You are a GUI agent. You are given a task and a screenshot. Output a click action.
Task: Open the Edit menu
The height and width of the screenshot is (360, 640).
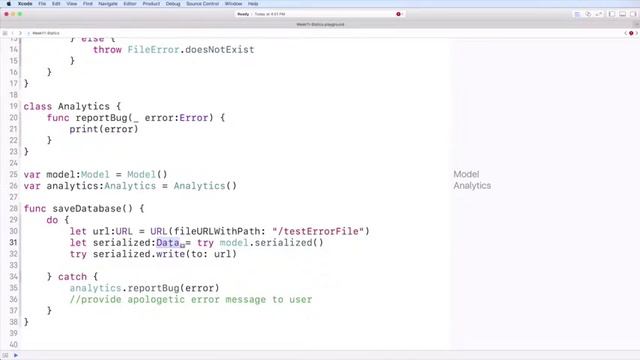click(56, 4)
